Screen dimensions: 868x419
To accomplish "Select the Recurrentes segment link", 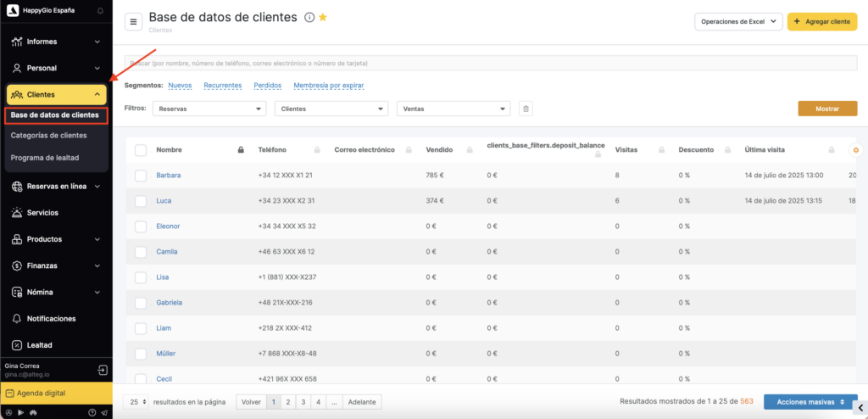I will click(223, 86).
